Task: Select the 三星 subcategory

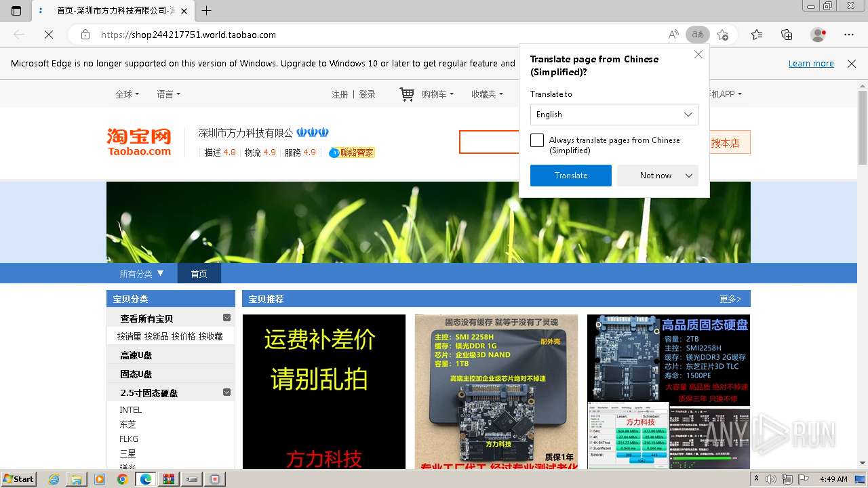Action: click(x=128, y=453)
